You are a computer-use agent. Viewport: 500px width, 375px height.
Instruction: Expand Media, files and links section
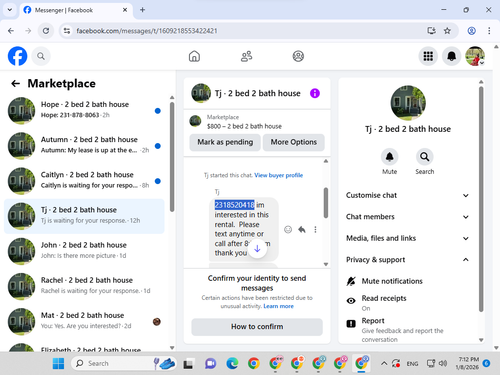click(407, 238)
